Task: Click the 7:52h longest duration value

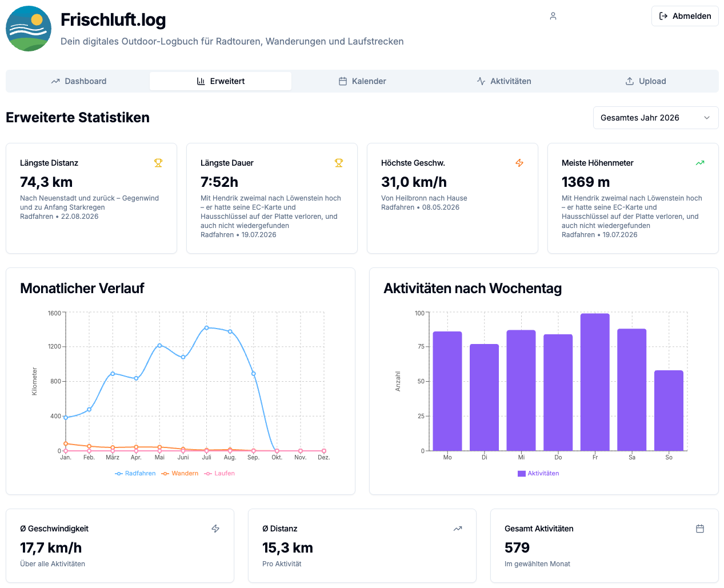Action: tap(219, 182)
